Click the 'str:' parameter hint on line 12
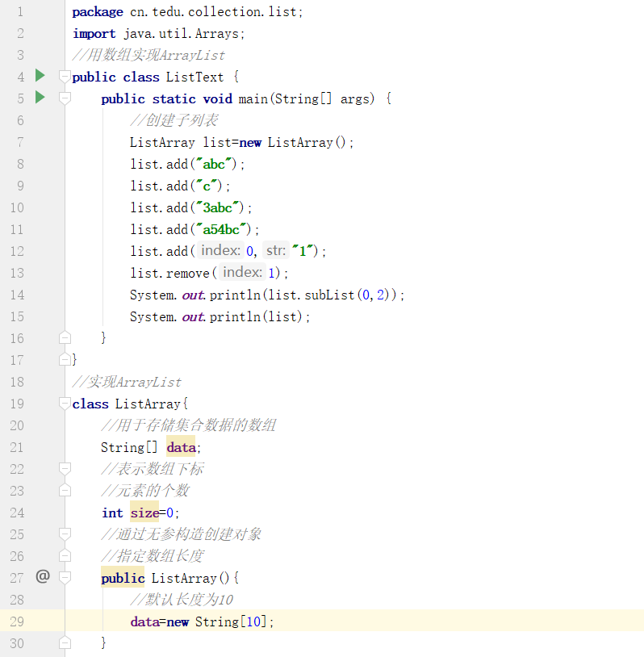The height and width of the screenshot is (657, 644). tap(276, 250)
